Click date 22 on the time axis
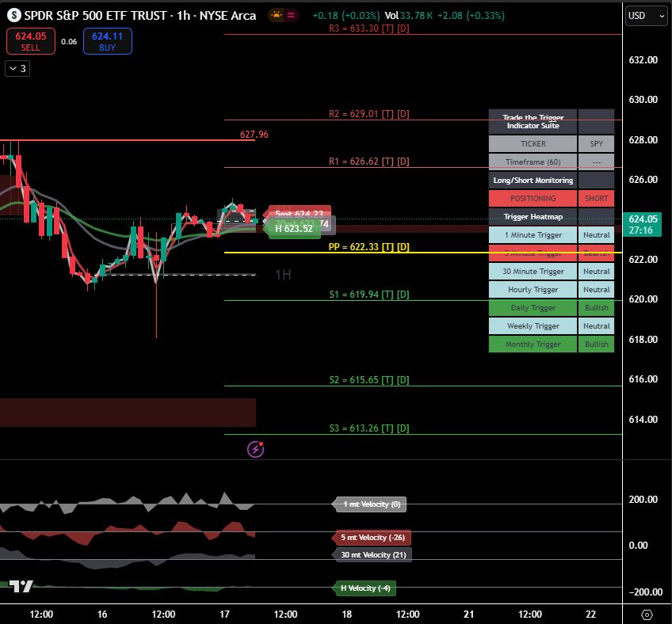The width and height of the screenshot is (672, 624). click(x=590, y=614)
